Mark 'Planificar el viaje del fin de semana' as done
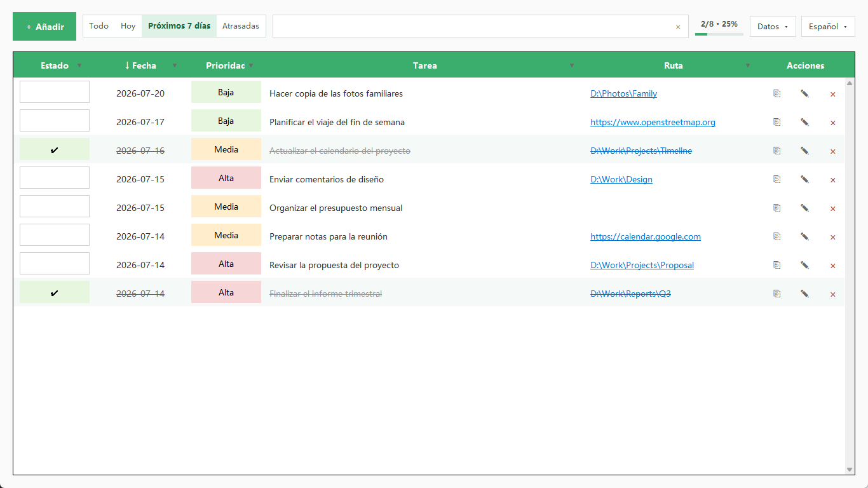 [55, 120]
